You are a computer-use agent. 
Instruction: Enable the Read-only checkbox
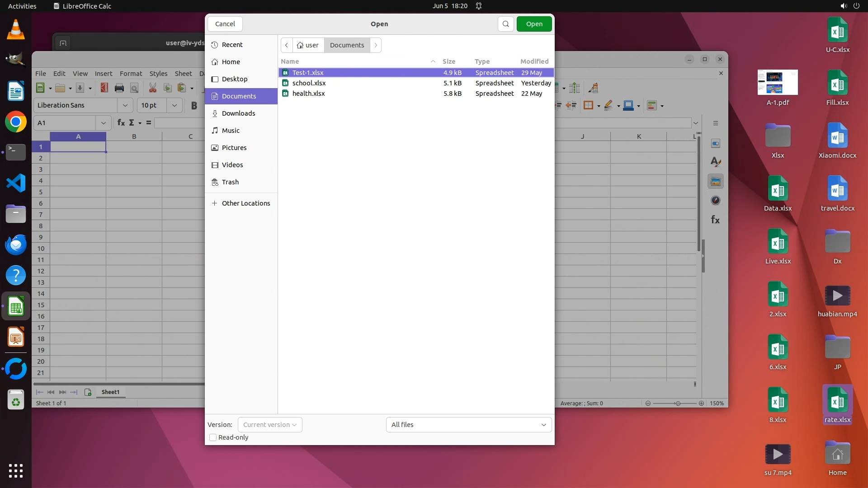(x=213, y=437)
